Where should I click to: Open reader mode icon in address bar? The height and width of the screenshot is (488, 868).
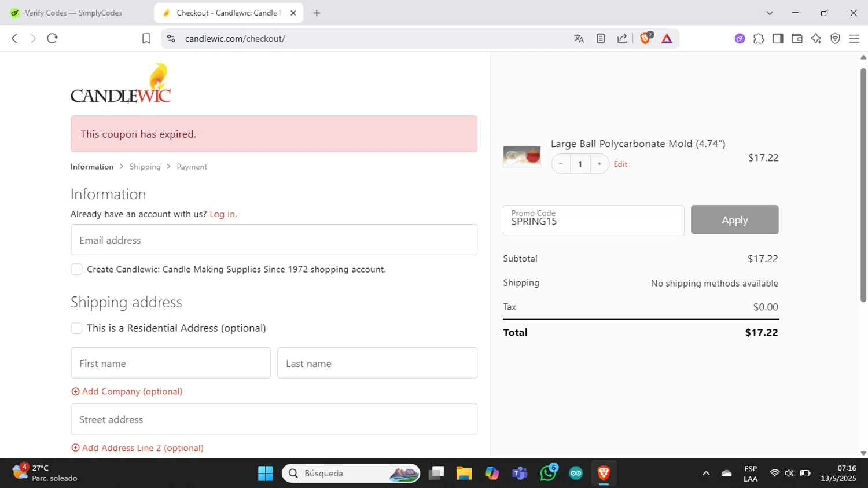click(601, 38)
